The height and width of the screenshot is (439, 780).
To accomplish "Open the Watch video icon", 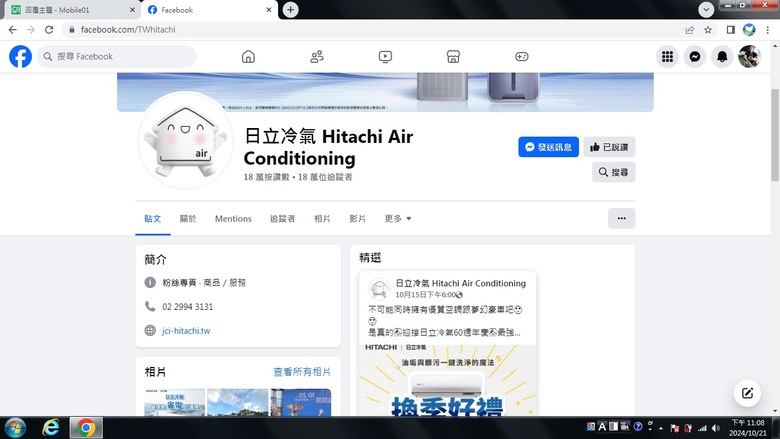I will click(x=385, y=57).
